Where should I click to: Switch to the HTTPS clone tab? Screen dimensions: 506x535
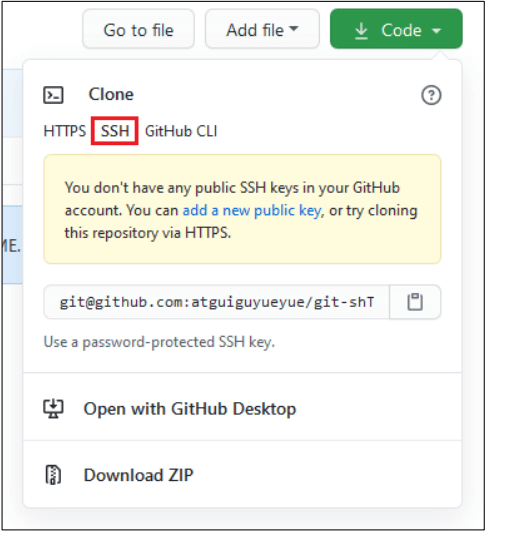64,131
